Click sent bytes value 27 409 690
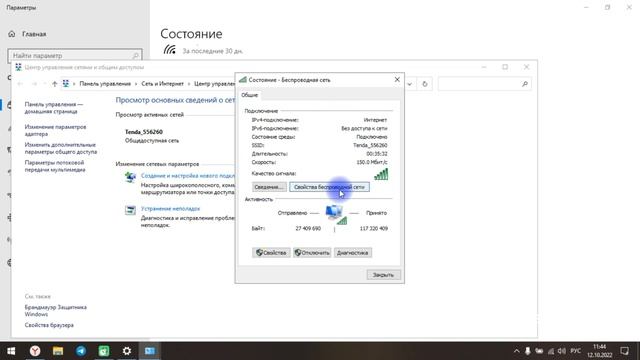Image resolution: width=640 pixels, height=360 pixels. pos(308,229)
